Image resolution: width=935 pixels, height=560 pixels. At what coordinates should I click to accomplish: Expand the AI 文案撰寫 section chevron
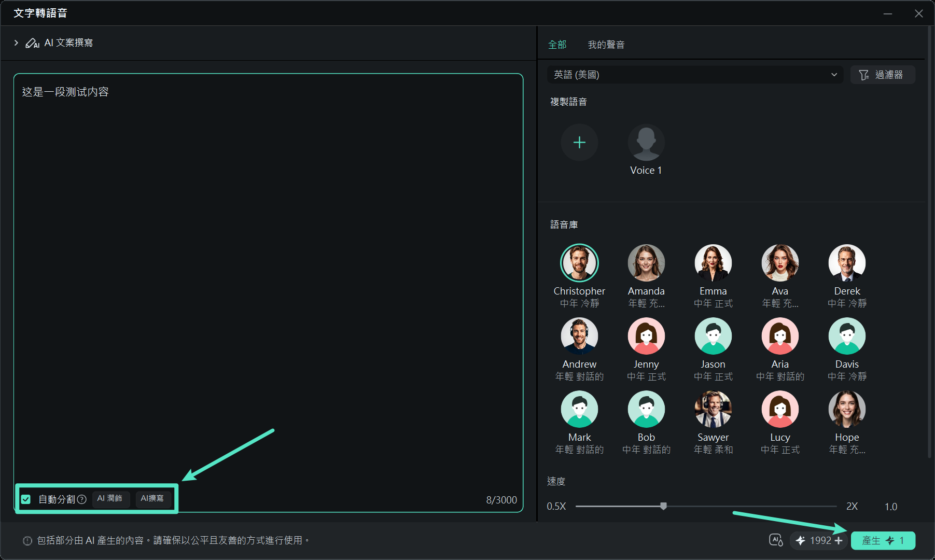coord(16,43)
